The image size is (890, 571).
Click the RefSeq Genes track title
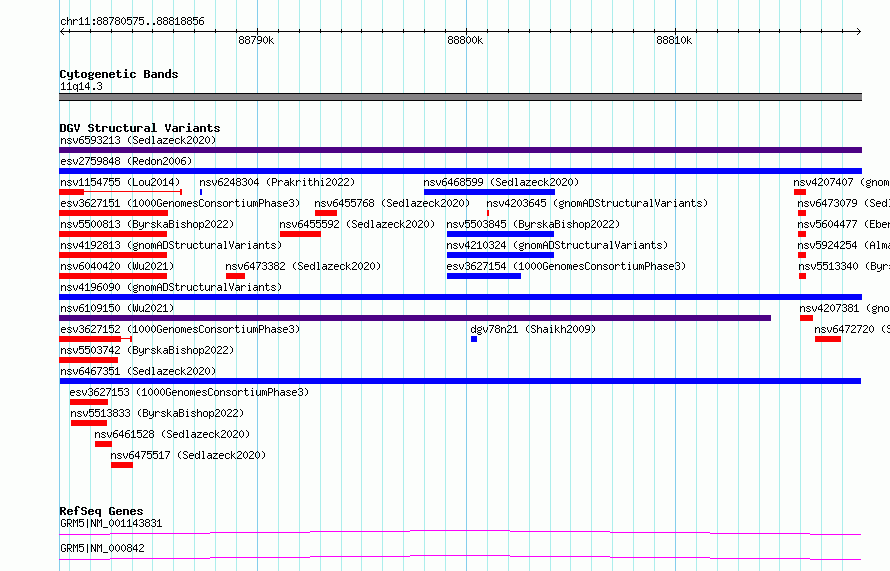pyautogui.click(x=101, y=511)
